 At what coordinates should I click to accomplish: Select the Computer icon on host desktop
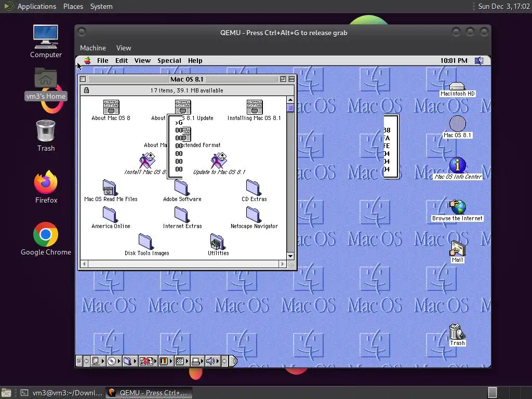point(46,42)
